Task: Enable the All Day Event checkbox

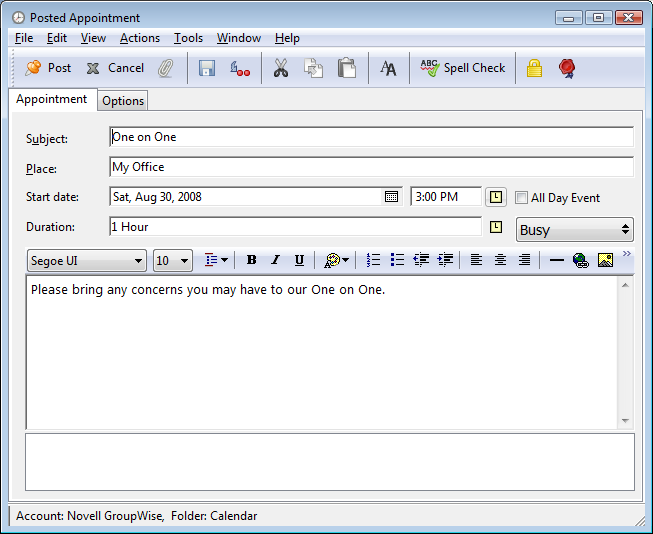Action: pos(521,198)
